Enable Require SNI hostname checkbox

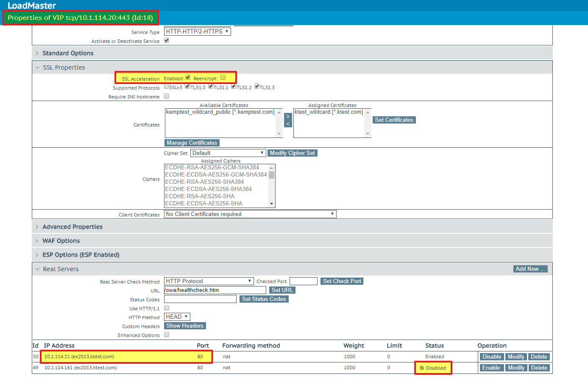pos(167,96)
